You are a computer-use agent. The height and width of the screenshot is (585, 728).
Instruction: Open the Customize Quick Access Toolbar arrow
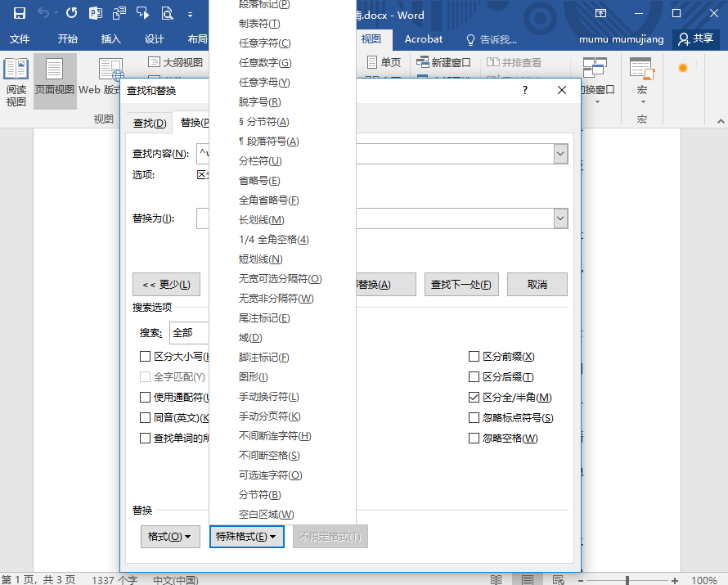(190, 15)
